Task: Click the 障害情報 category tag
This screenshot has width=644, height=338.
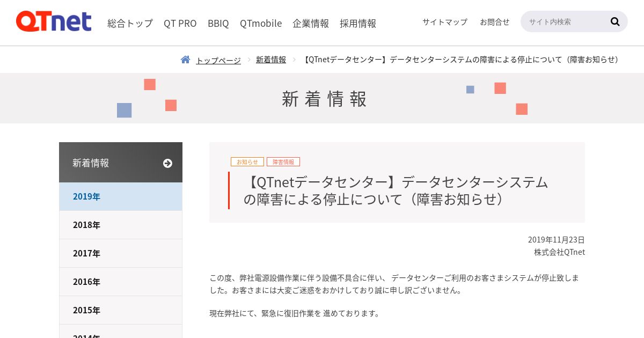Action: (283, 161)
